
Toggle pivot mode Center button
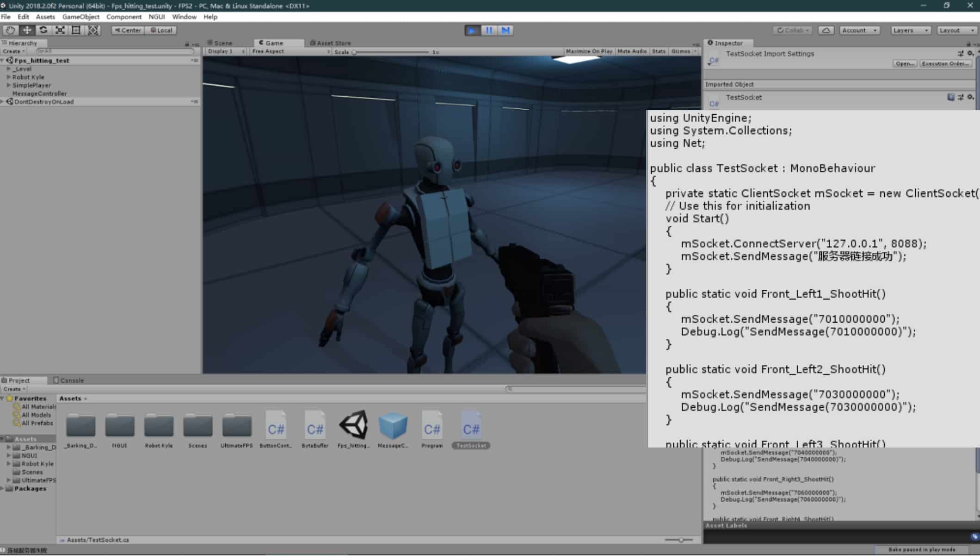[x=128, y=30]
